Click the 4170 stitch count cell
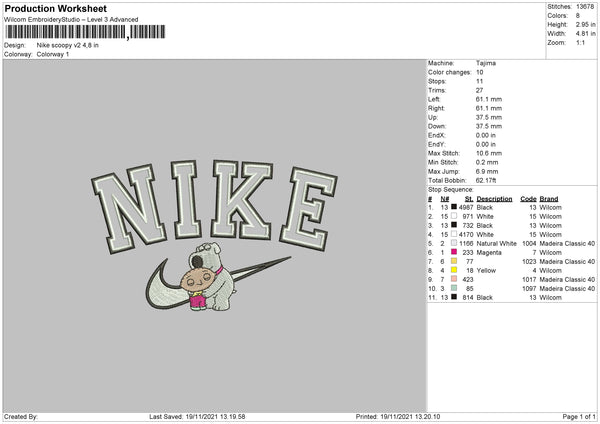 pos(466,235)
